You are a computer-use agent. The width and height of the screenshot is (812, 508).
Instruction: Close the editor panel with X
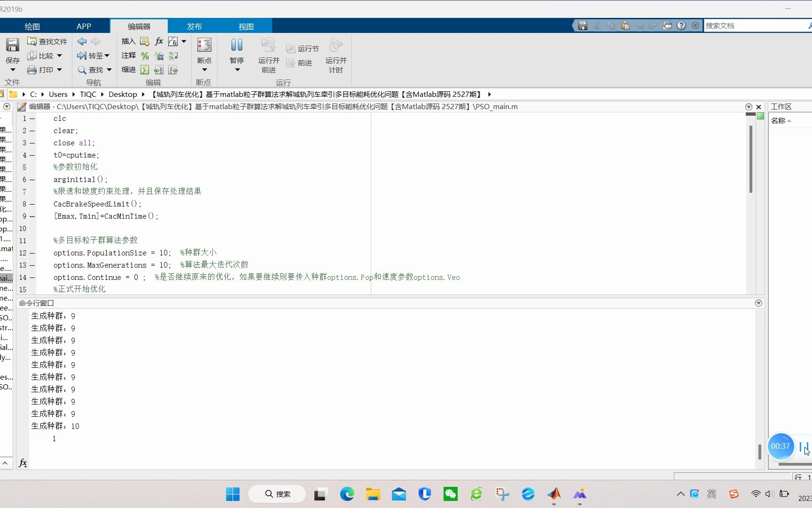758,107
